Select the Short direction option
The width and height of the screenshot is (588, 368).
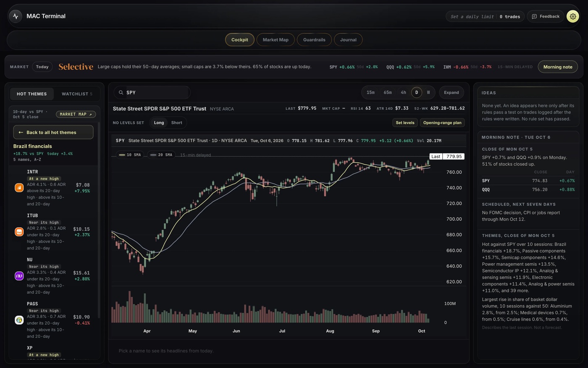tap(177, 123)
